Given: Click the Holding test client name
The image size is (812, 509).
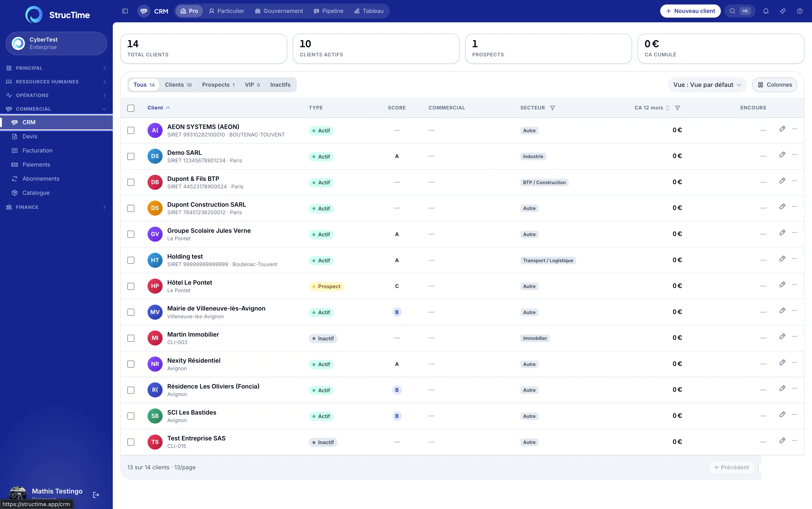Looking at the screenshot, I should click(185, 256).
